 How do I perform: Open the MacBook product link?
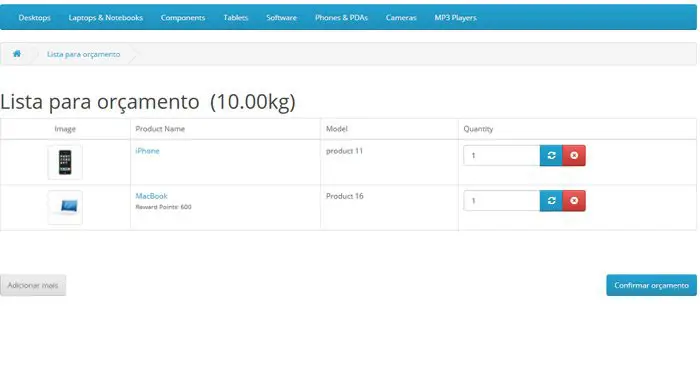[151, 196]
